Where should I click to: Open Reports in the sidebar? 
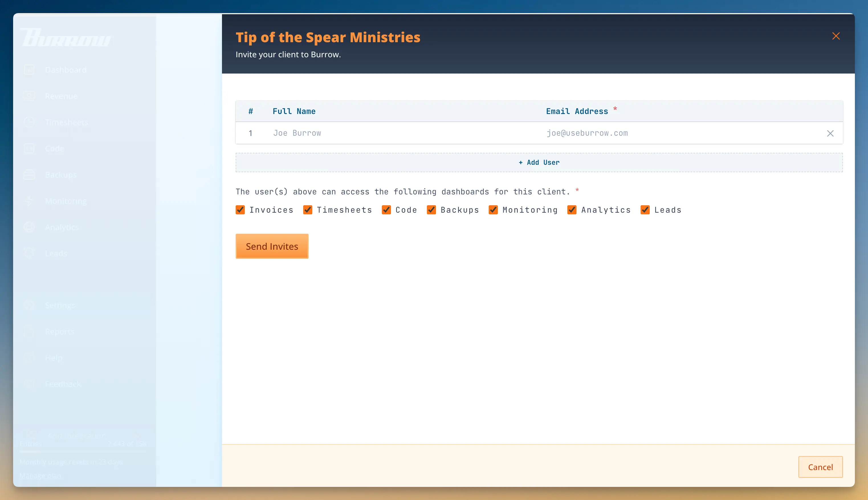click(x=60, y=332)
